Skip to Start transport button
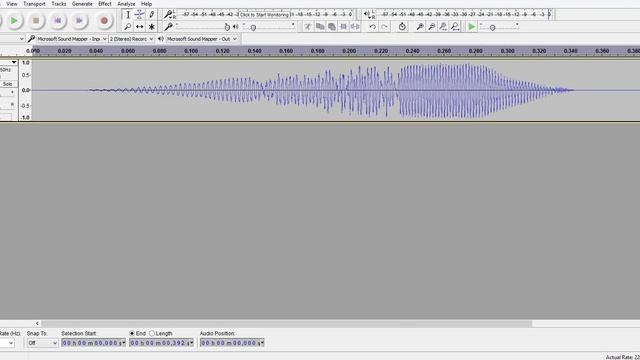Image resolution: width=640 pixels, height=360 pixels. 58,20
